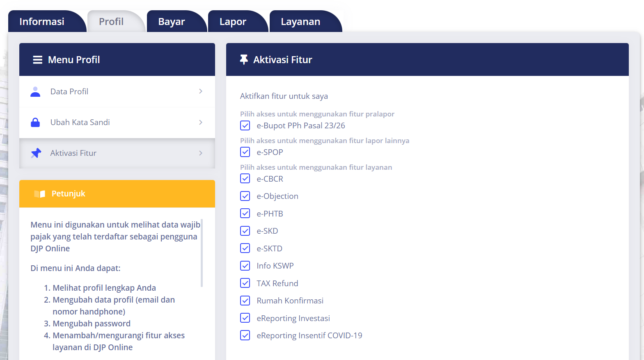
Task: Click the pin icon in Aktivasi Fitur header
Action: click(x=244, y=60)
